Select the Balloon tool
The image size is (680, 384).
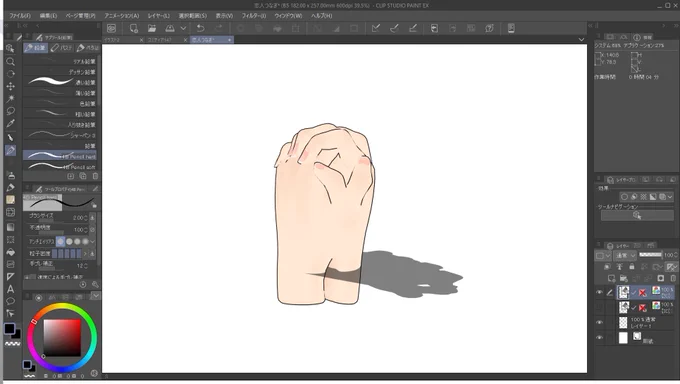click(10, 301)
